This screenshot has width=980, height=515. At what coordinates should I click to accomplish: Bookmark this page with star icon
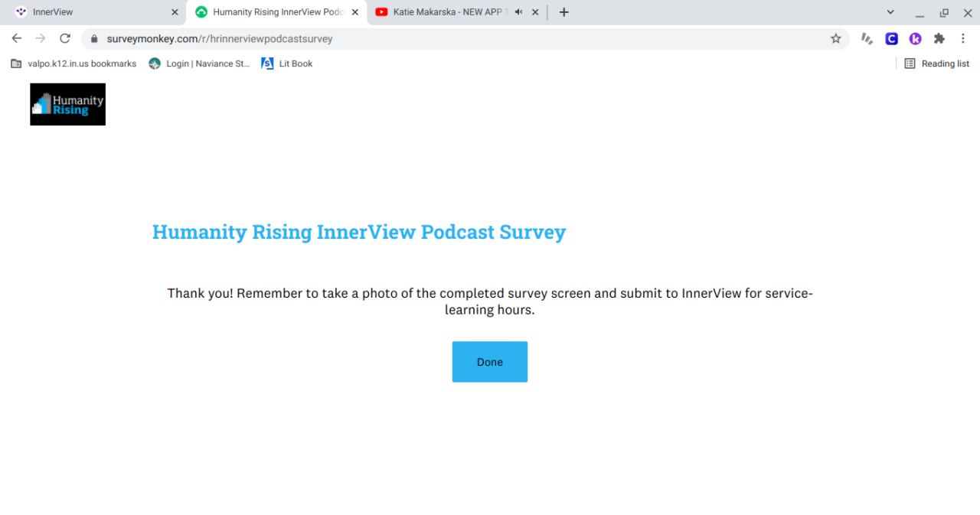(x=836, y=38)
